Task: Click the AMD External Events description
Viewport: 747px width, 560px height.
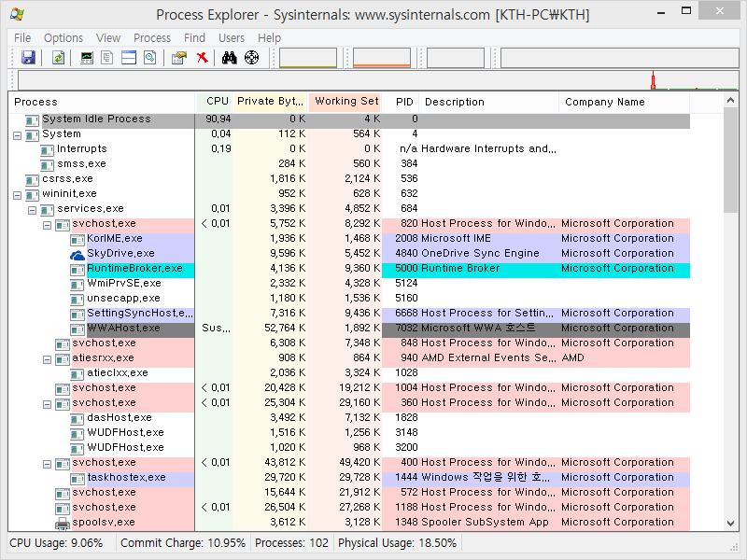Action: [488, 358]
